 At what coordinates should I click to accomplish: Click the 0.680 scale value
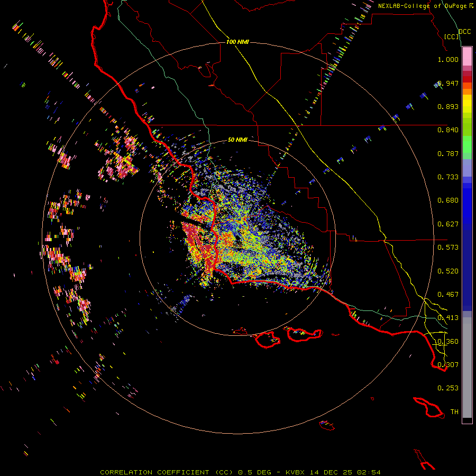pos(448,200)
